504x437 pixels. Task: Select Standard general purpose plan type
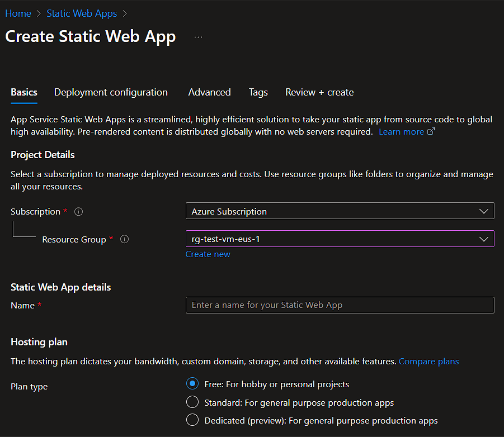(192, 402)
